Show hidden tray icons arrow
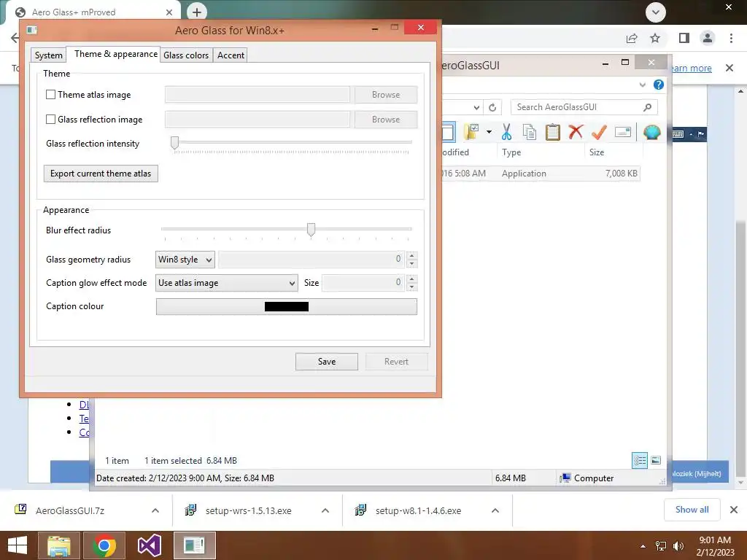This screenshot has height=560, width=747. 643,546
